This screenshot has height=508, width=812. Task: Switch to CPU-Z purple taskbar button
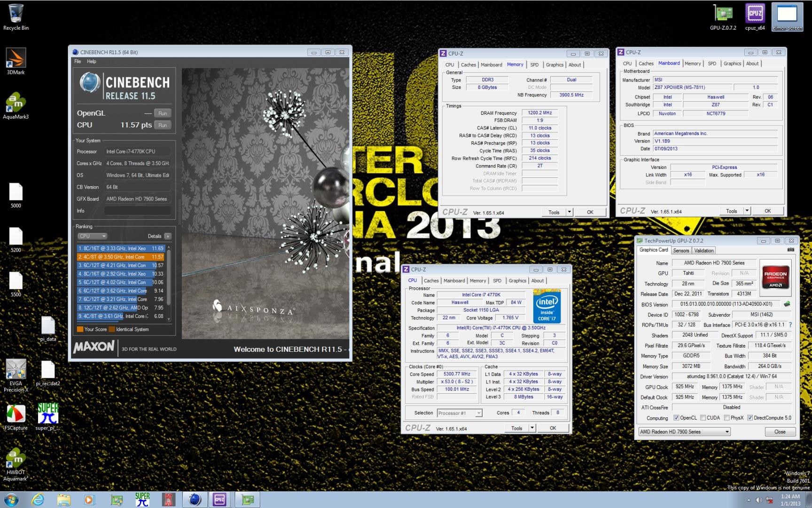[219, 500]
